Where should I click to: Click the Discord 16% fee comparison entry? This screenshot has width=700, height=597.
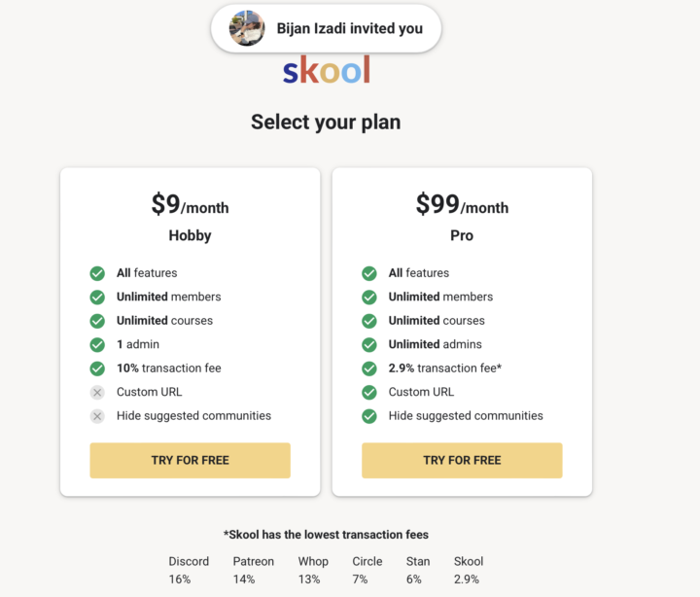pyautogui.click(x=189, y=570)
